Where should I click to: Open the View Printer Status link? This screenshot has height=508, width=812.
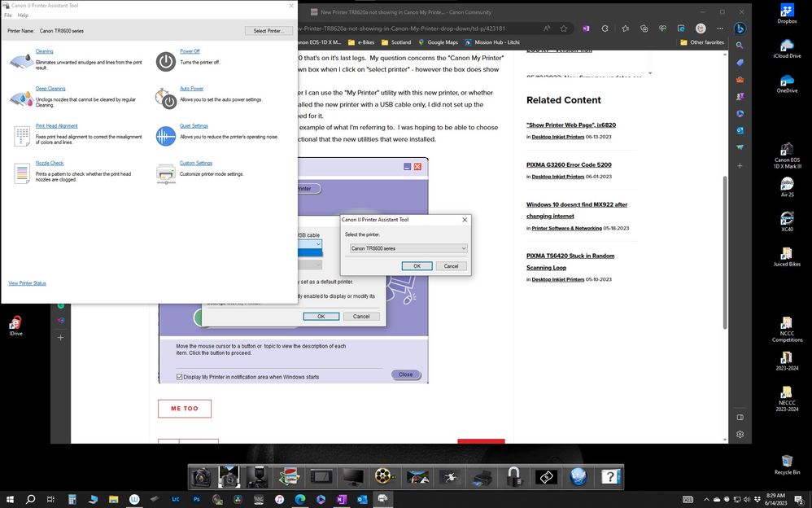(27, 283)
